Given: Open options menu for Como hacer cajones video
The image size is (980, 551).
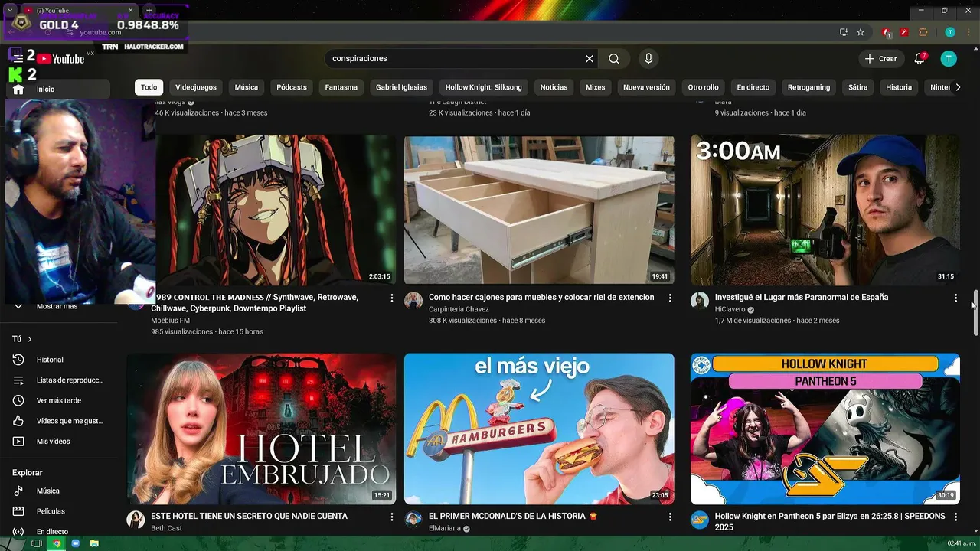Looking at the screenshot, I should point(670,298).
